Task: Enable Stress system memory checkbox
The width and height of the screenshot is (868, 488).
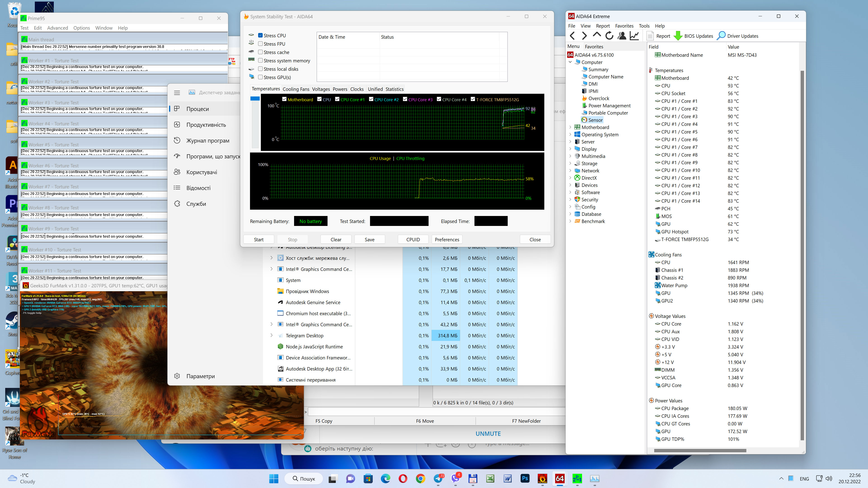Action: point(260,61)
